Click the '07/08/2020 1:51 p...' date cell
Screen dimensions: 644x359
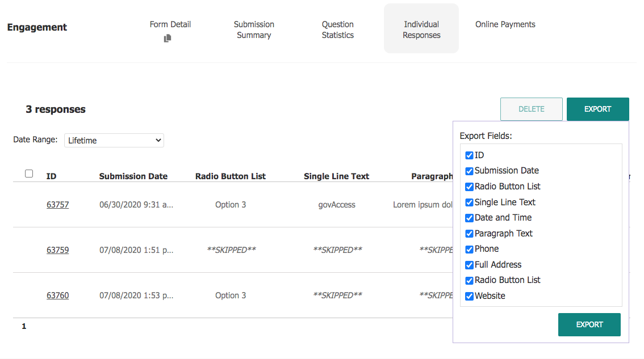pyautogui.click(x=136, y=250)
